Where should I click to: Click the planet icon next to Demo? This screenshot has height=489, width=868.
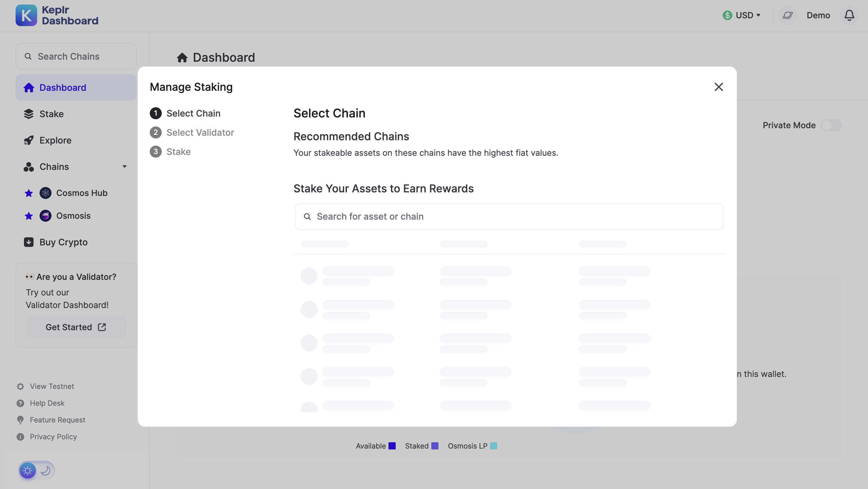click(787, 15)
